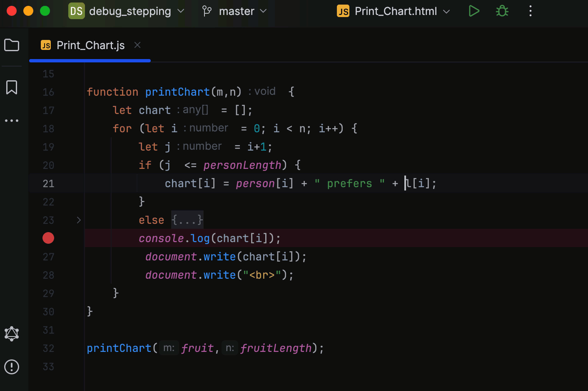Click the JS file icon on the editor tab
This screenshot has width=588, height=391.
point(45,45)
